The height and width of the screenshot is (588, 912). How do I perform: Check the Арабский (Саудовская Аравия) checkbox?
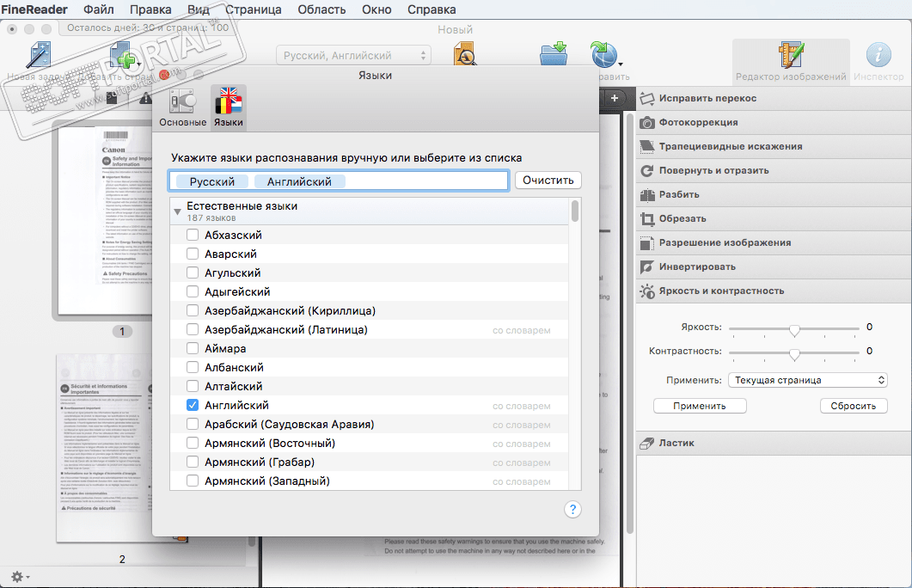point(193,424)
